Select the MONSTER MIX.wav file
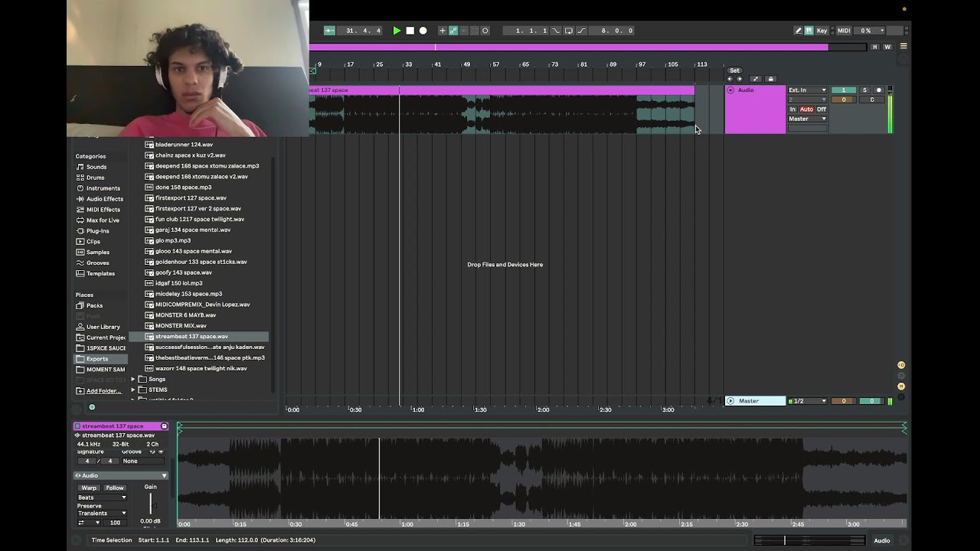980x551 pixels. pyautogui.click(x=181, y=326)
